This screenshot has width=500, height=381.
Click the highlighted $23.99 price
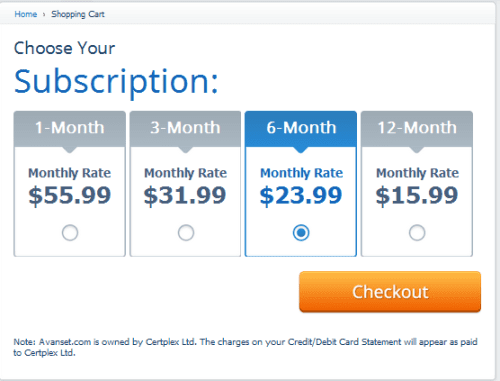[x=301, y=196]
